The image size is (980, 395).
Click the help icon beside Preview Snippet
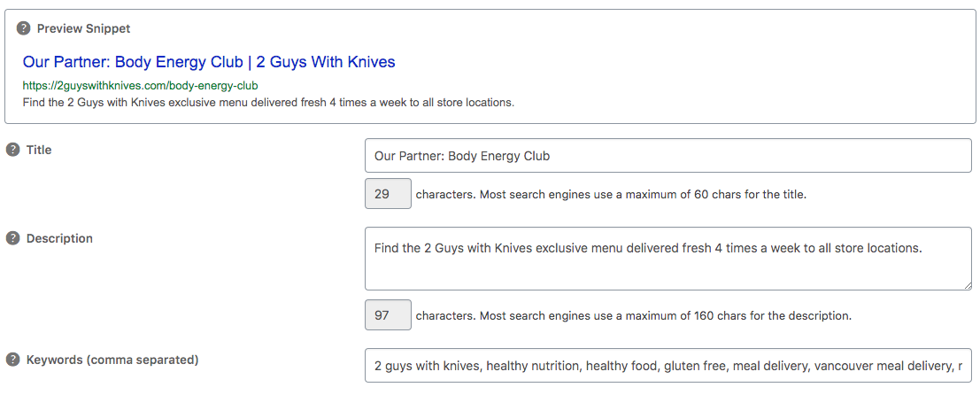[24, 29]
